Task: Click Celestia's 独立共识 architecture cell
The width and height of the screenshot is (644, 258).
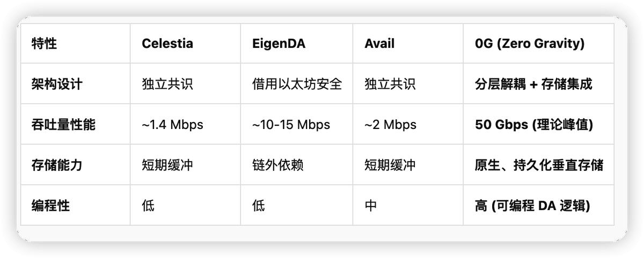Action: [x=167, y=84]
